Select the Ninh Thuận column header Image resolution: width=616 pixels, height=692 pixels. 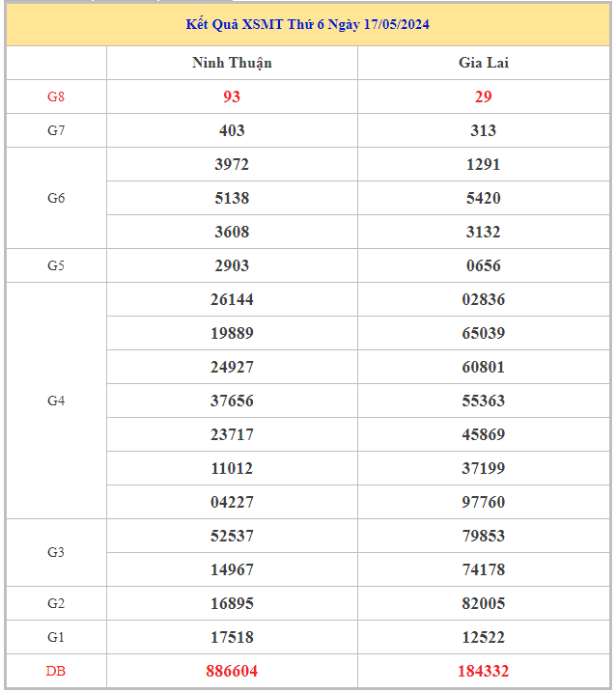pos(232,63)
